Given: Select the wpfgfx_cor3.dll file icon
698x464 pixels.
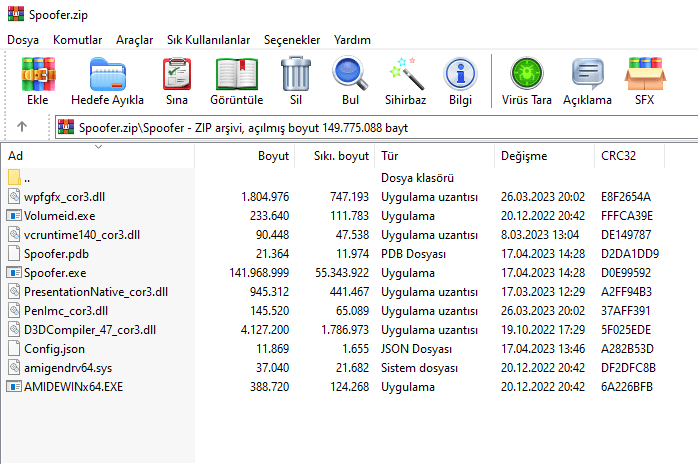Looking at the screenshot, I should pos(14,196).
